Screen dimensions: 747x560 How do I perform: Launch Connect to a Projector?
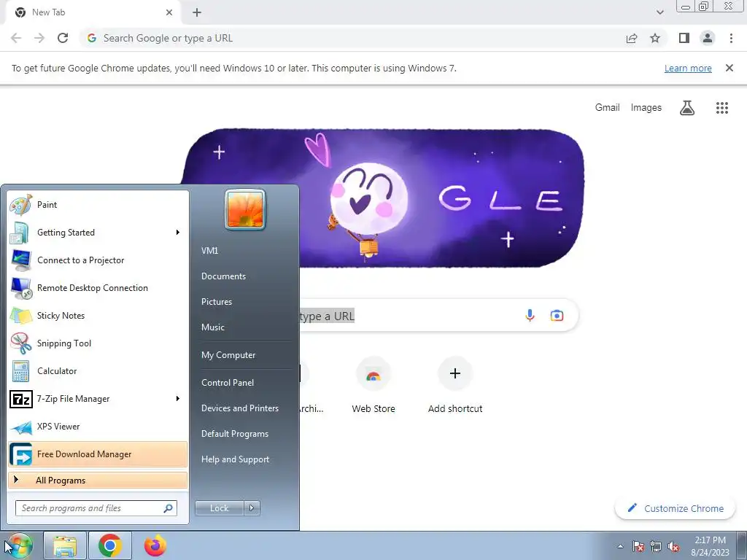click(98, 260)
